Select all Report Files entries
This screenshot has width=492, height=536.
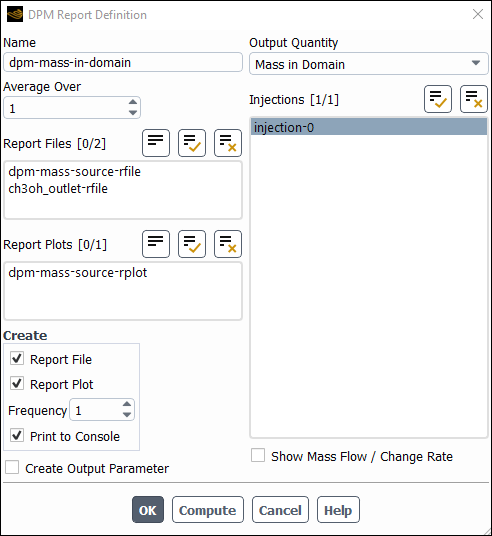pos(192,143)
